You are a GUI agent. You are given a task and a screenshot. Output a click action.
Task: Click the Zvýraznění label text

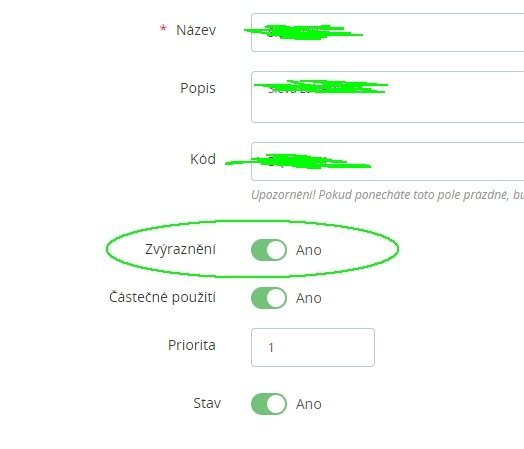tap(180, 250)
